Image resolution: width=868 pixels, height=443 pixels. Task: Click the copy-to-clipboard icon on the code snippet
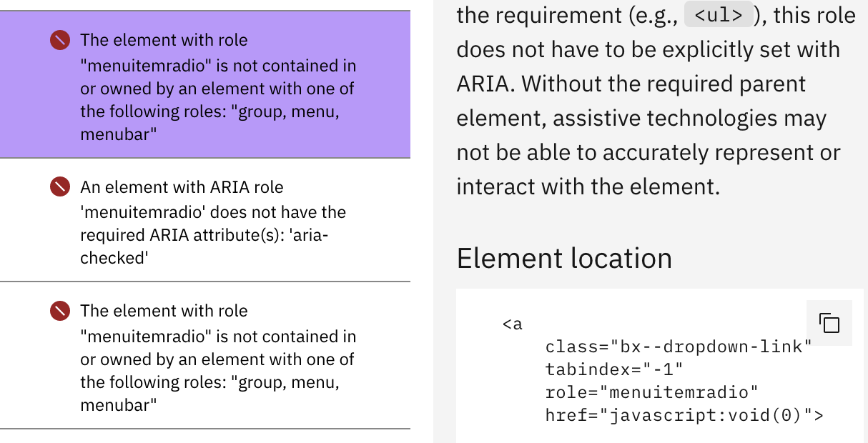tap(829, 324)
